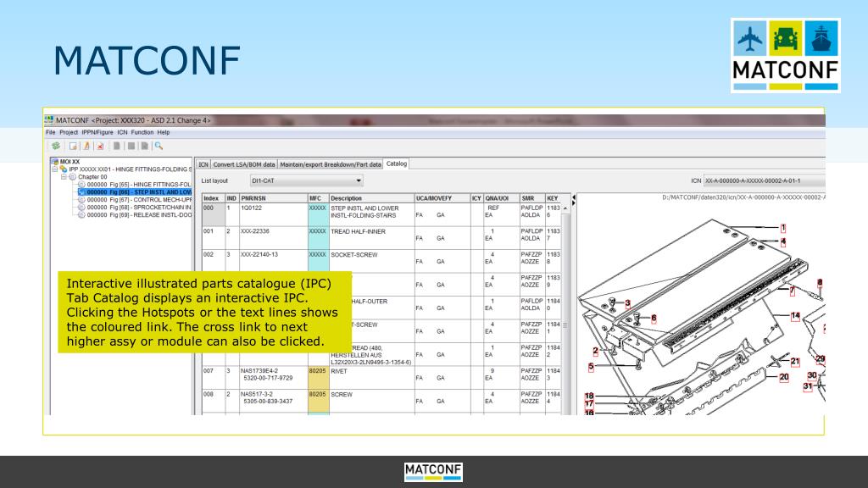This screenshot has height=488, width=868.
Task: Click the gray square toolbar icon
Action: [131, 146]
